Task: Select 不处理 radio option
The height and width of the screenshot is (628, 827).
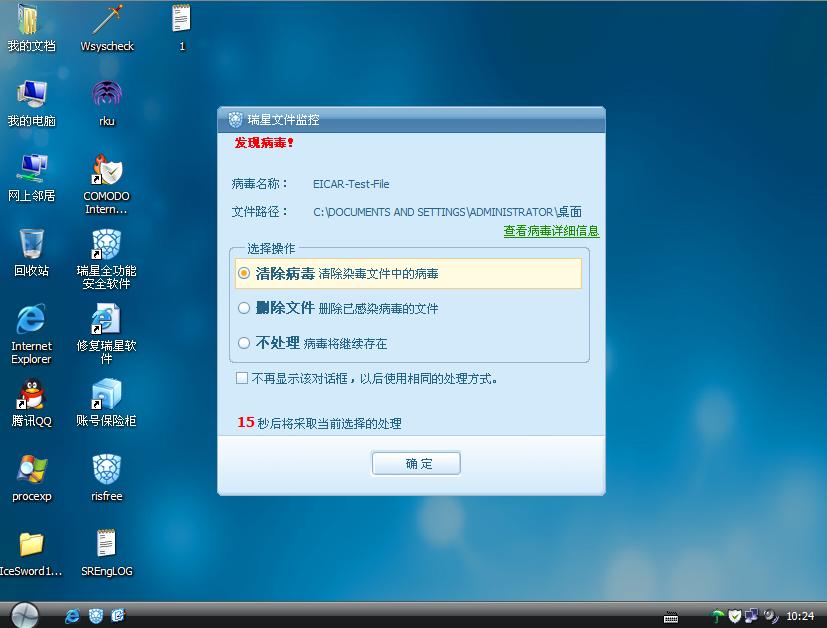Action: 244,343
